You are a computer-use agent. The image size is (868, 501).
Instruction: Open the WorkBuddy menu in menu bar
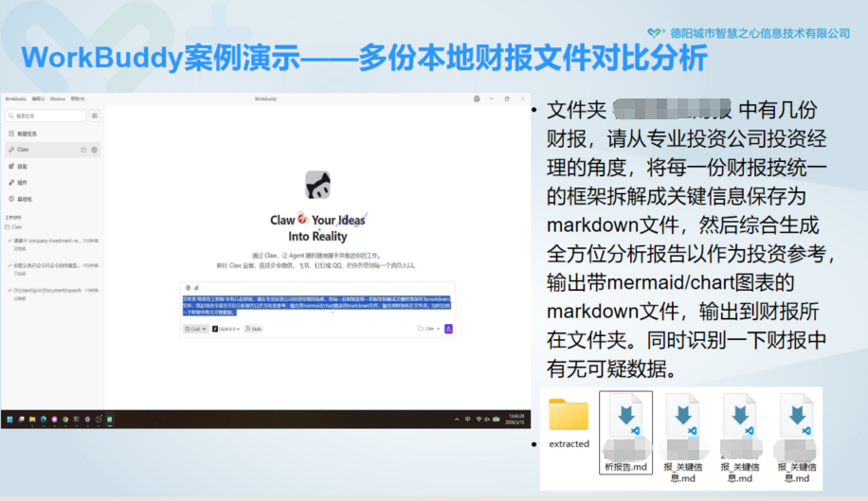tap(15, 99)
